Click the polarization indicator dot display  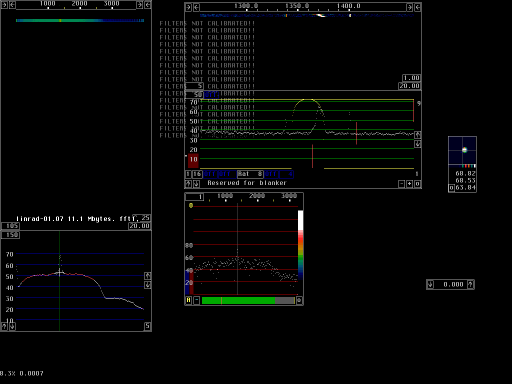click(462, 151)
